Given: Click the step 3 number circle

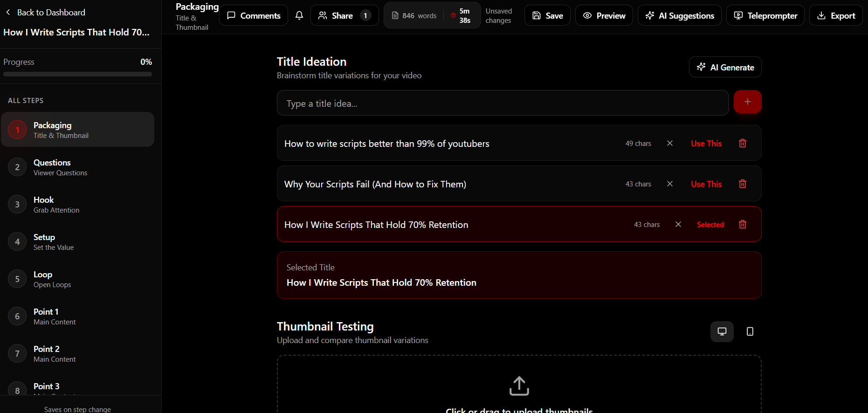Looking at the screenshot, I should (x=17, y=204).
